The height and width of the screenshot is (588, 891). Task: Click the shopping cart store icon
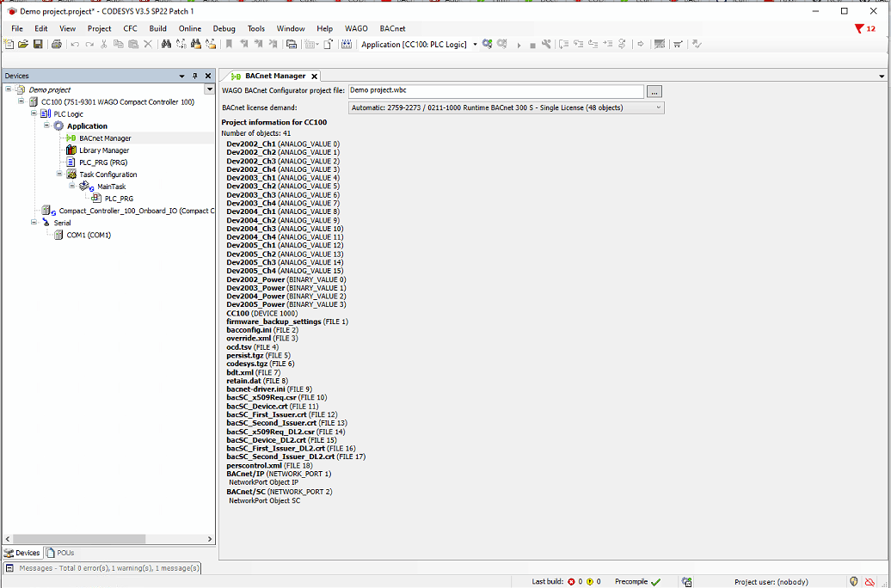point(678,45)
